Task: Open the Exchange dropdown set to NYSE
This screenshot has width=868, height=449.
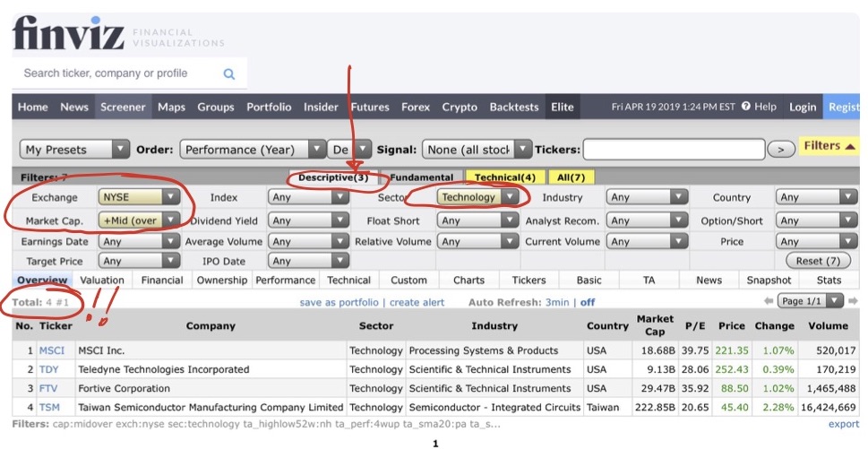Action: [141, 197]
